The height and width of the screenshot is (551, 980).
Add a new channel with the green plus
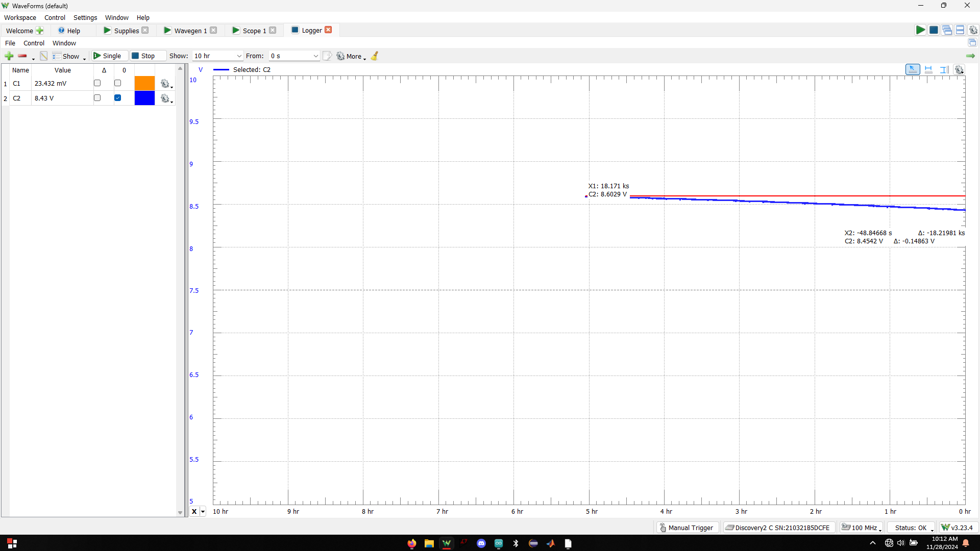coord(9,56)
